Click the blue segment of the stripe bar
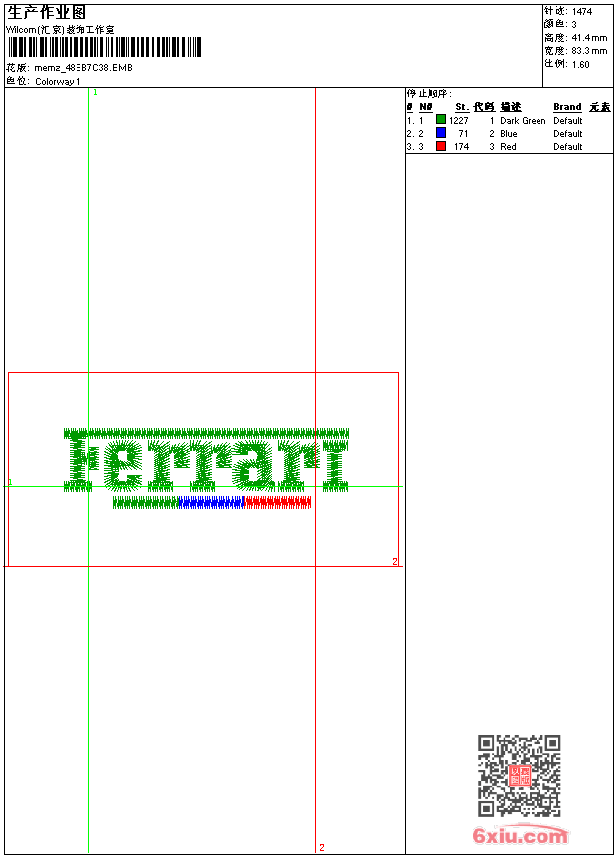Image resolution: width=616 pixels, height=855 pixels. click(212, 502)
